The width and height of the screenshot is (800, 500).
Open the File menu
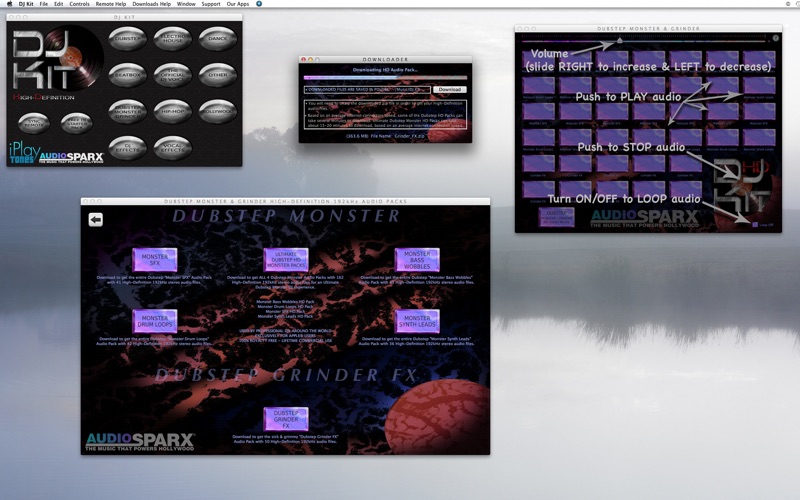[44, 4]
